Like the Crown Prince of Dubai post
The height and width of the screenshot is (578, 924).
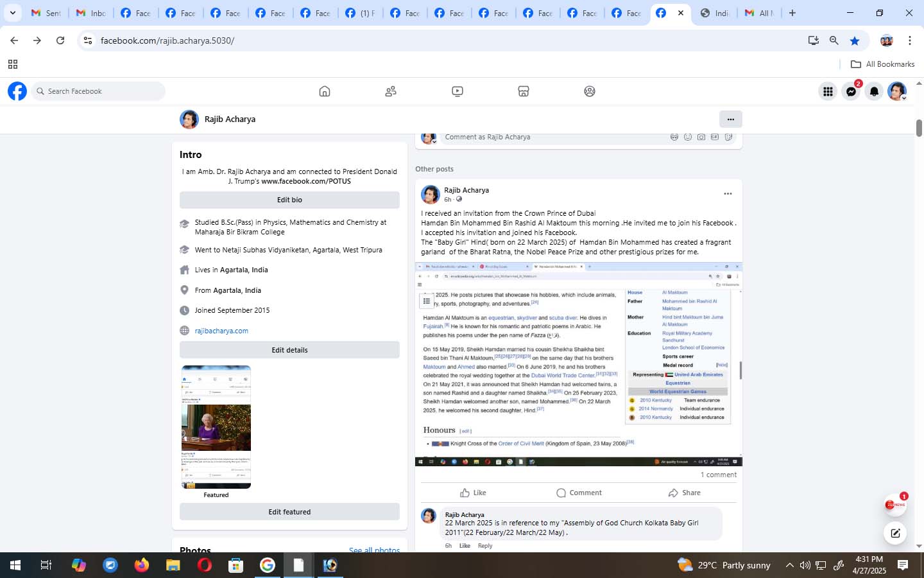(474, 493)
